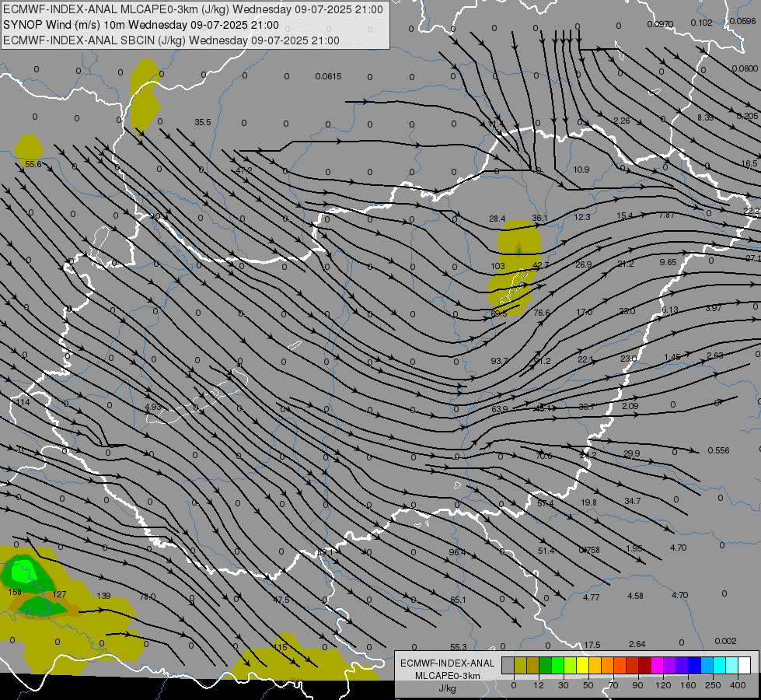Select the bright green legend swatch
The width and height of the screenshot is (761, 700).
click(x=557, y=666)
